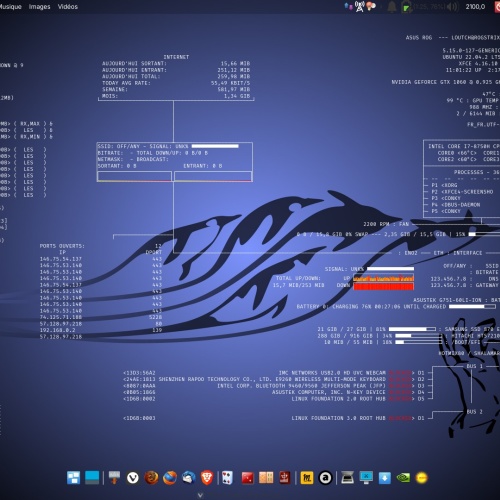Click the yellow round icon at dock end

(422, 478)
